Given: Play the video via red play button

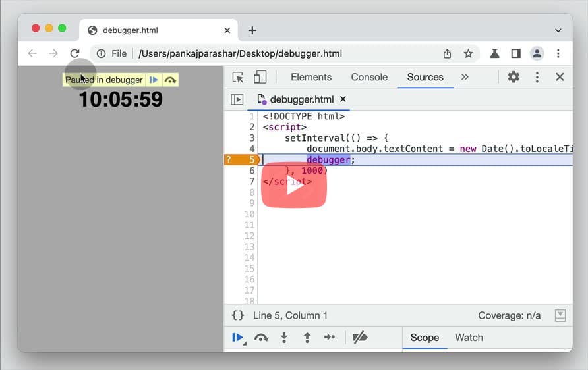Looking at the screenshot, I should [294, 185].
